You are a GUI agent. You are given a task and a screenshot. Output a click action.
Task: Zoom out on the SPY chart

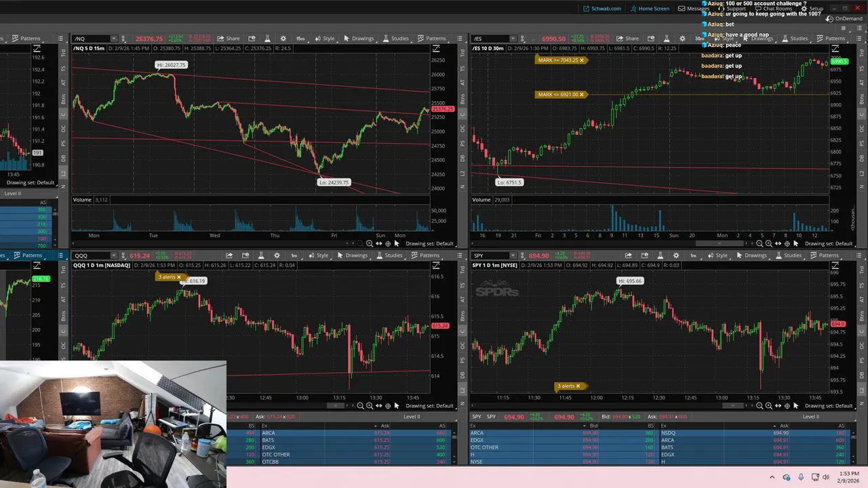(759, 406)
